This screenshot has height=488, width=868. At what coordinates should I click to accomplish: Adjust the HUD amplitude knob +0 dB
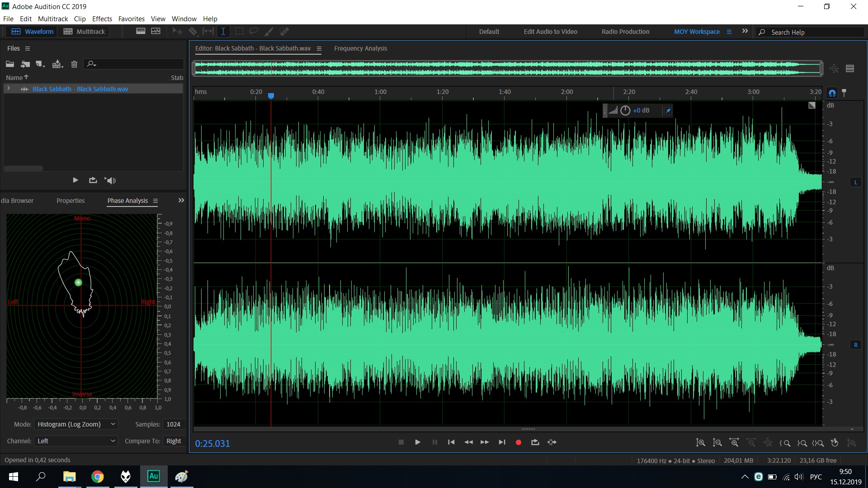625,110
